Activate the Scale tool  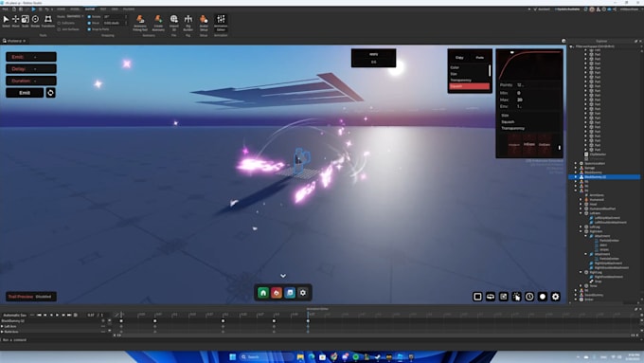coord(25,21)
